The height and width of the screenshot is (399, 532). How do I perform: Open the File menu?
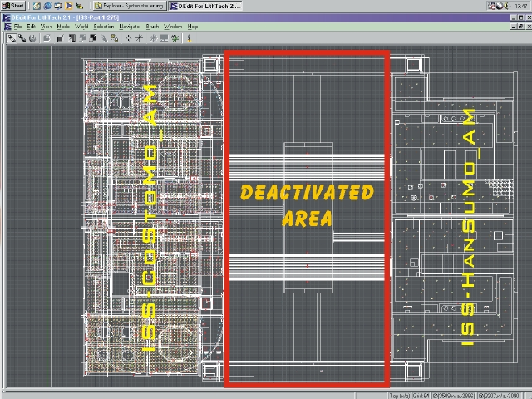[x=17, y=27]
